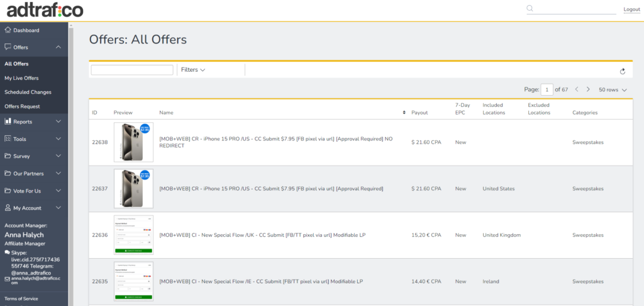Click the My Account person icon
This screenshot has height=306, width=644.
coord(8,208)
